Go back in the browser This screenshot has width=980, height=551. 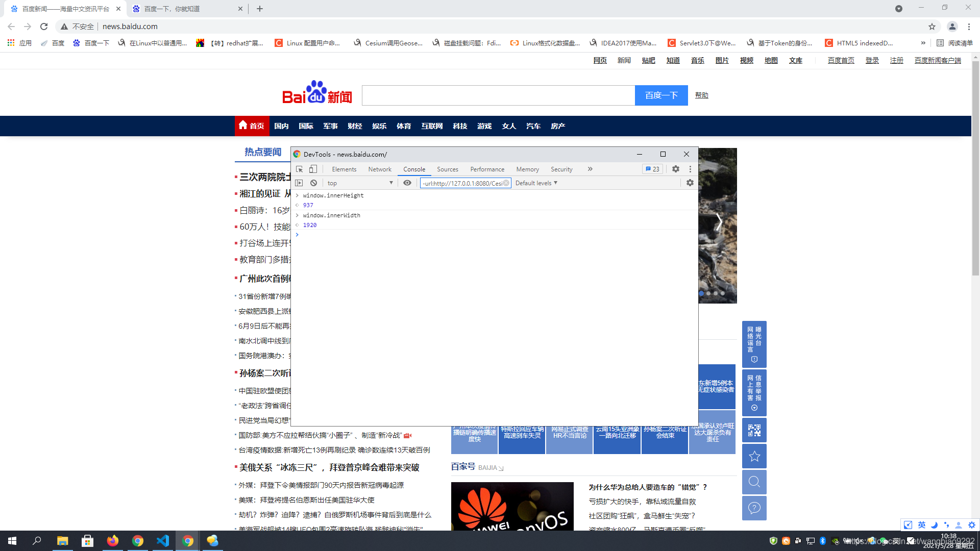[11, 27]
